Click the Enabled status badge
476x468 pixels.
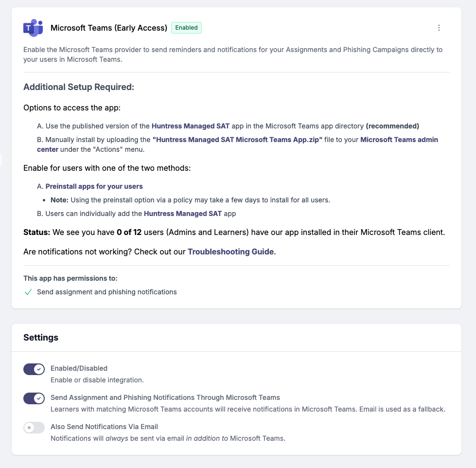click(x=186, y=28)
